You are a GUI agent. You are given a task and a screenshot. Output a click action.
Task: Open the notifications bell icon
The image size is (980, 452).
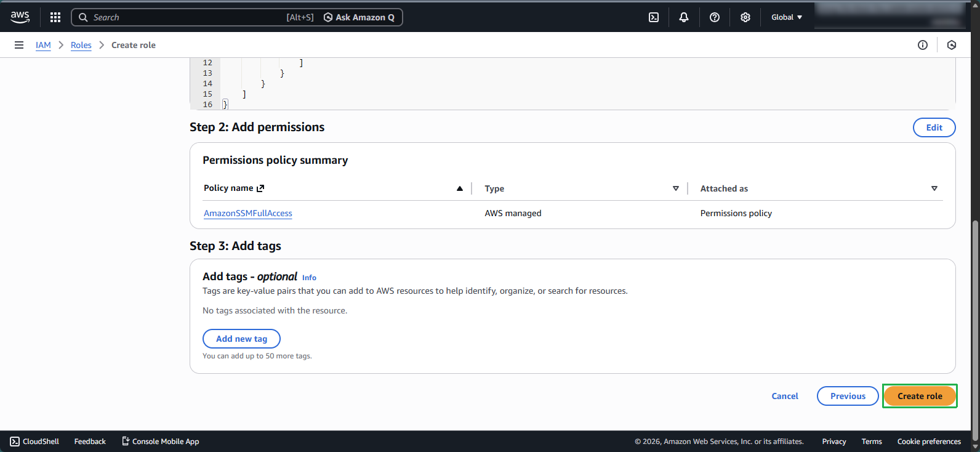(684, 17)
